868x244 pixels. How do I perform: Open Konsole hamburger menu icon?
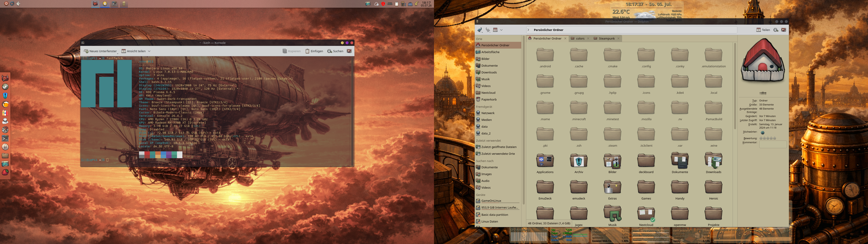[x=349, y=51]
